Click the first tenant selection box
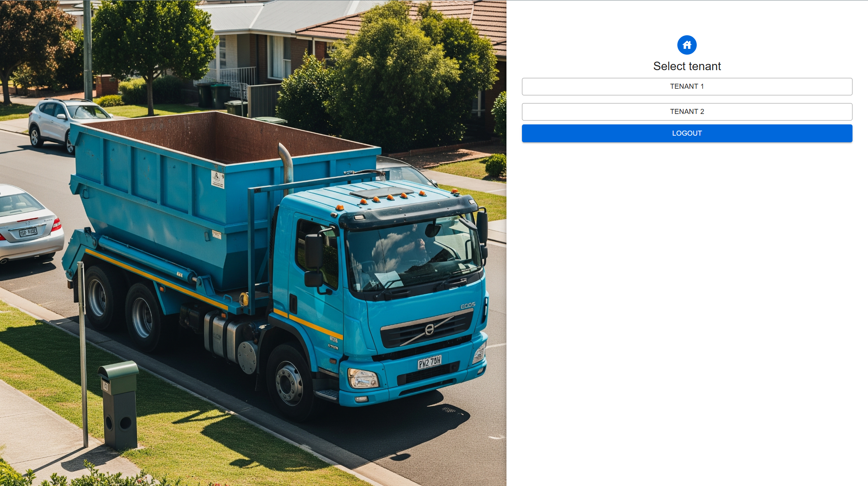 [x=687, y=86]
